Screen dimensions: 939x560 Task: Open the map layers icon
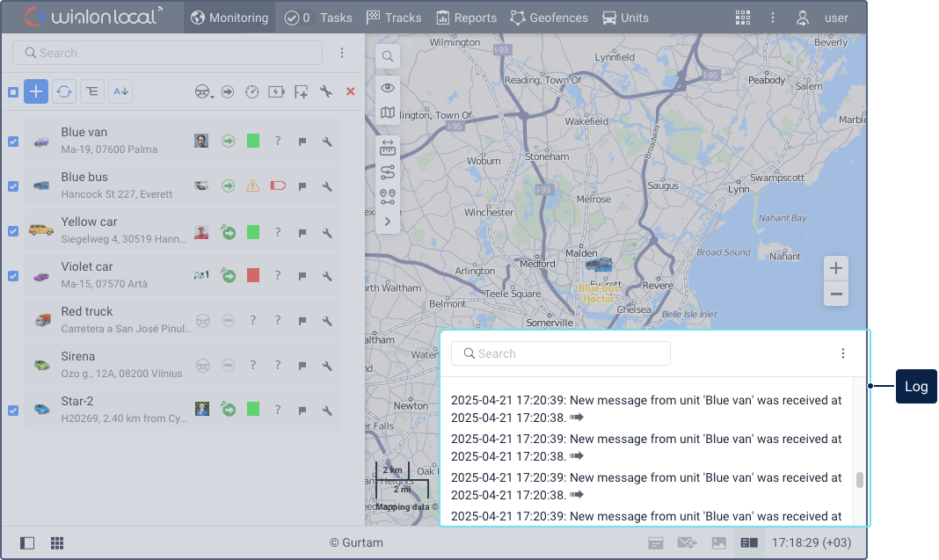click(x=388, y=113)
